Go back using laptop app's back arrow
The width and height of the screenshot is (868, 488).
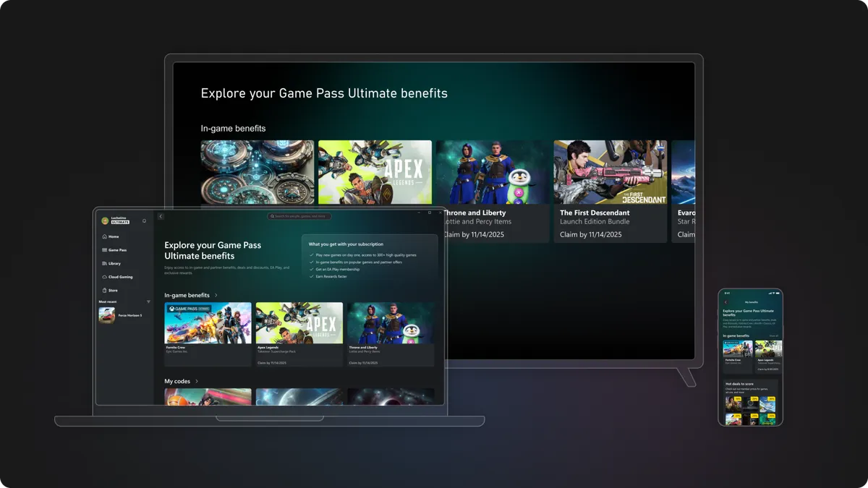point(161,216)
